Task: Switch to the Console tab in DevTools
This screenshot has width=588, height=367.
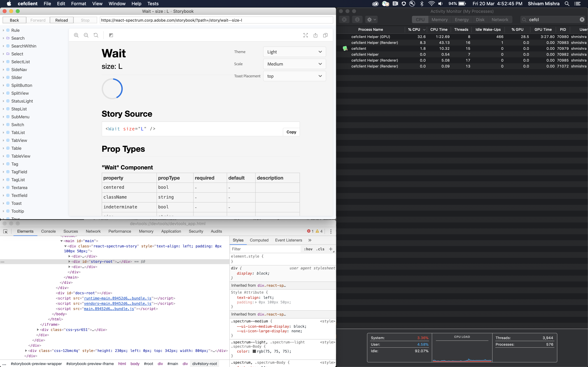Action: pyautogui.click(x=48, y=231)
